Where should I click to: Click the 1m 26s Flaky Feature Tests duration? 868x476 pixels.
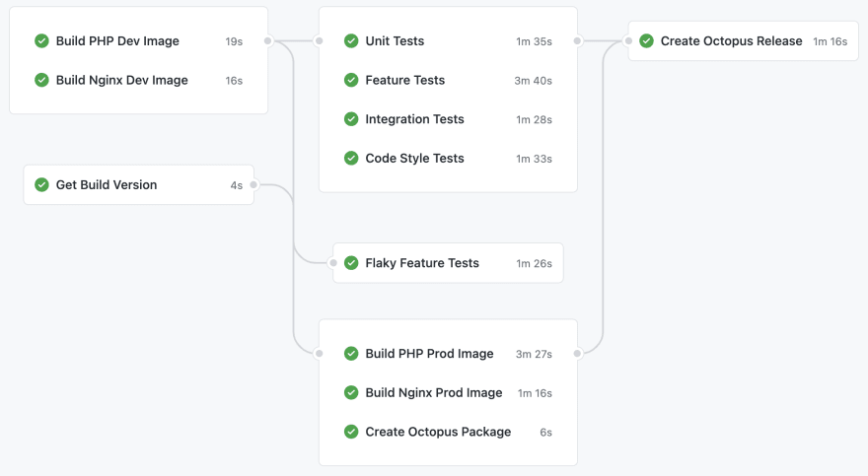click(534, 264)
